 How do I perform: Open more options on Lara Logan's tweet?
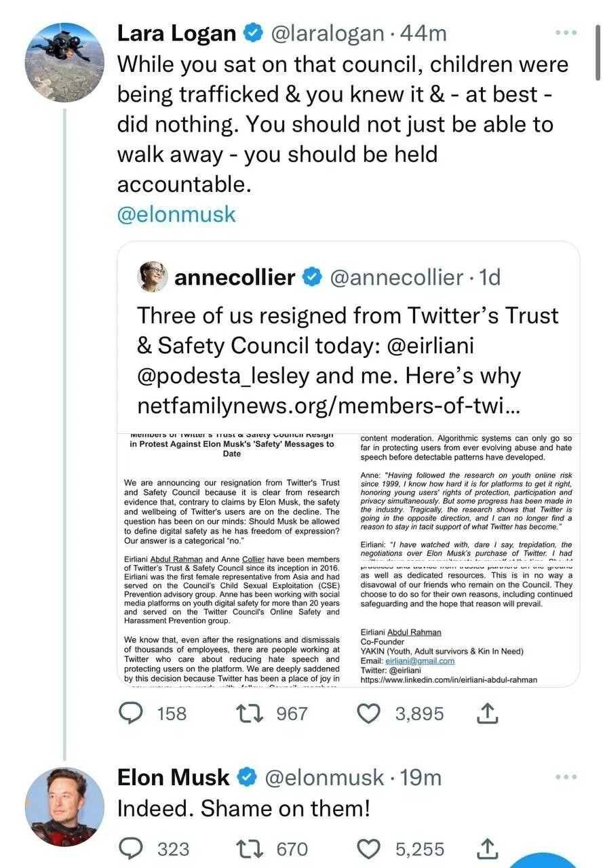(565, 33)
